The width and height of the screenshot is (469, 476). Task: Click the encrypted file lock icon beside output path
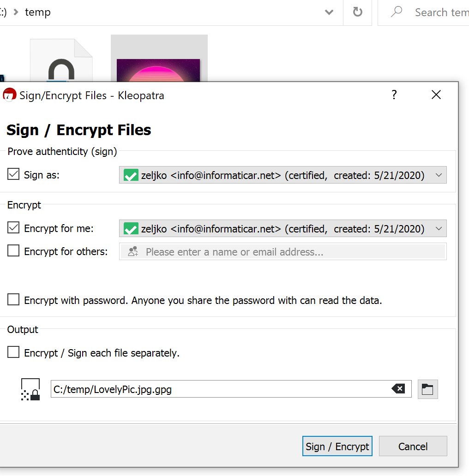(x=30, y=389)
